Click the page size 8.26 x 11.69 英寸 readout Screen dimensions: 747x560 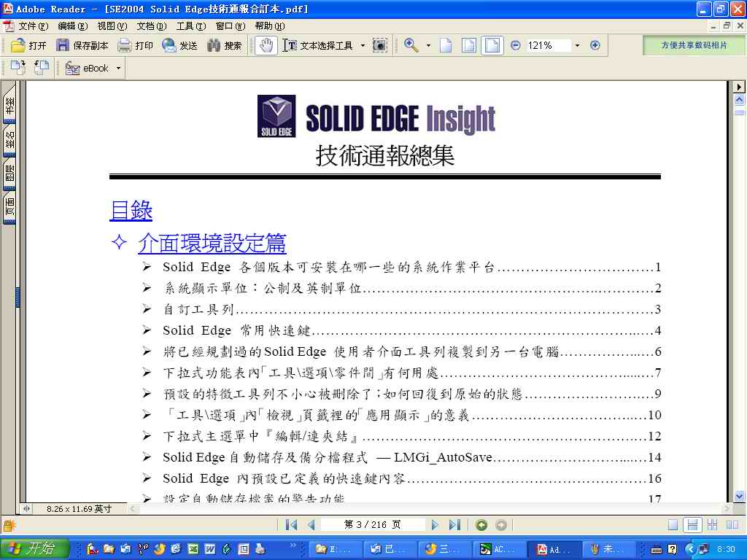coord(79,508)
